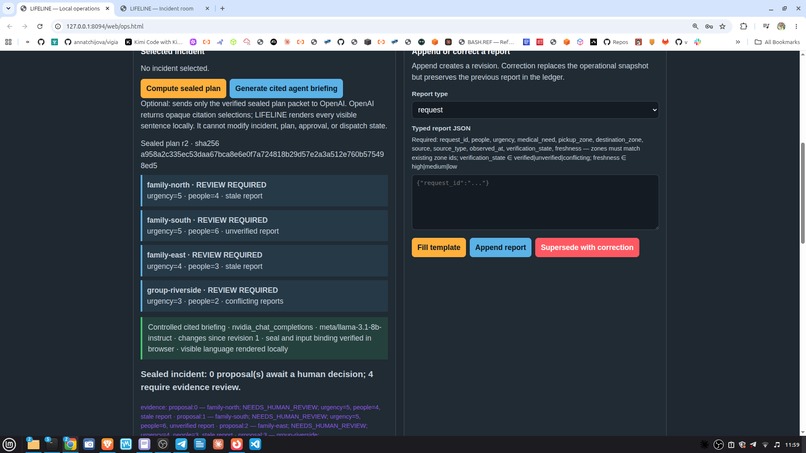The width and height of the screenshot is (806, 453).
Task: View site information icon in address bar
Action: point(58,26)
